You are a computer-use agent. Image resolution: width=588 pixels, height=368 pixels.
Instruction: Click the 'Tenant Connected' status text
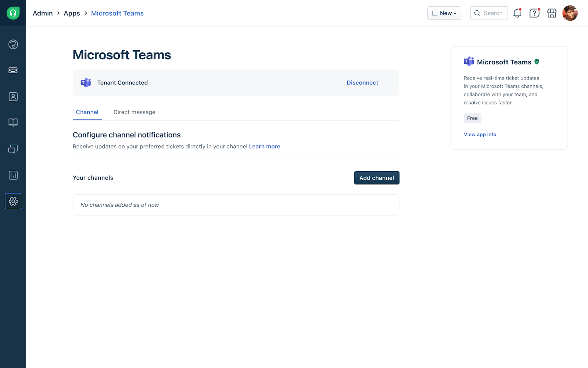(x=122, y=83)
